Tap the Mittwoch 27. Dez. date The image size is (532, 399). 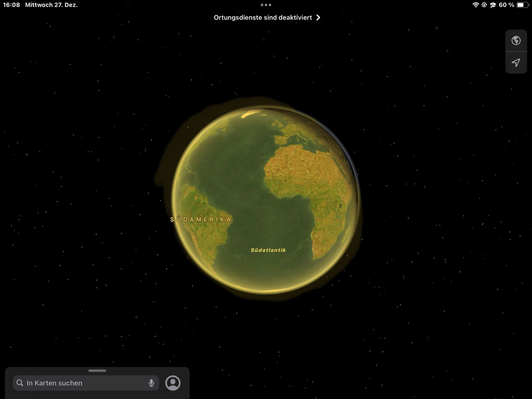[51, 5]
